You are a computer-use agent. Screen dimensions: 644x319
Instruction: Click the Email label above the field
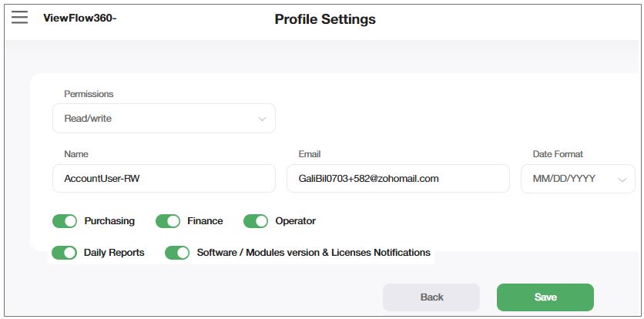coord(310,154)
